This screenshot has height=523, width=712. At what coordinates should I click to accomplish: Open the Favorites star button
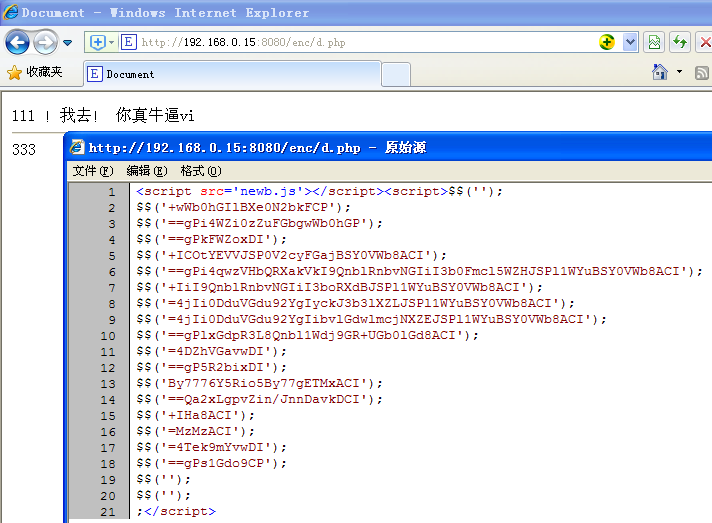coord(35,72)
